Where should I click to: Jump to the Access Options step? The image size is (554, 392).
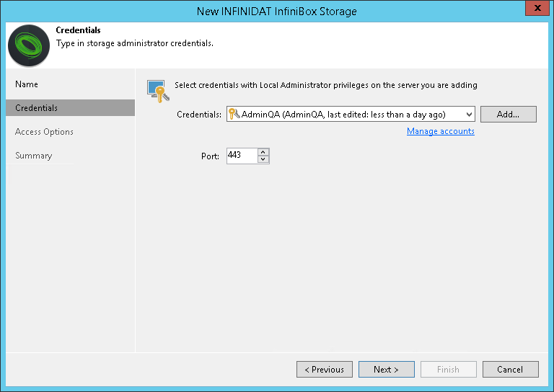tap(44, 132)
